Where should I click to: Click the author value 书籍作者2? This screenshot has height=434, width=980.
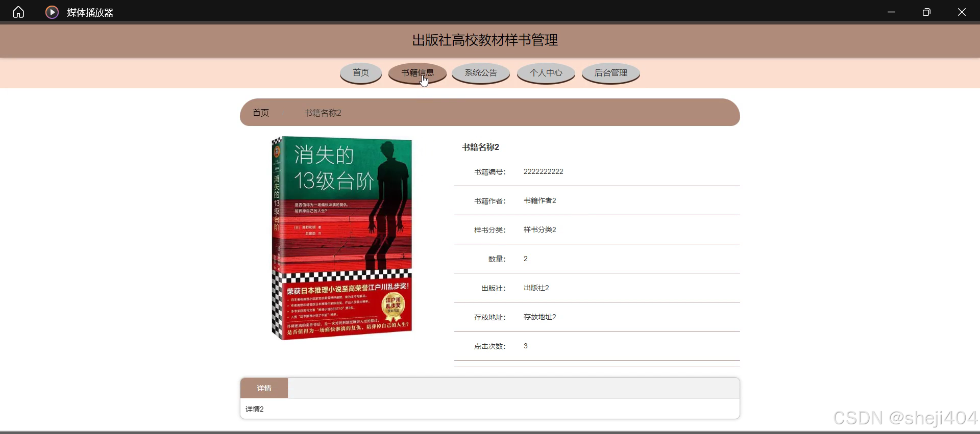[x=540, y=201]
